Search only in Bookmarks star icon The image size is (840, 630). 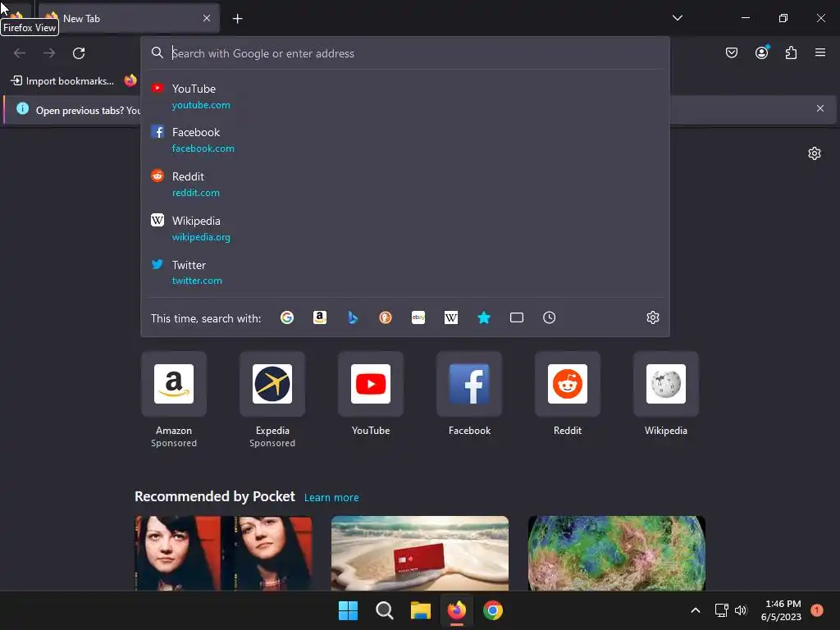[x=484, y=317]
